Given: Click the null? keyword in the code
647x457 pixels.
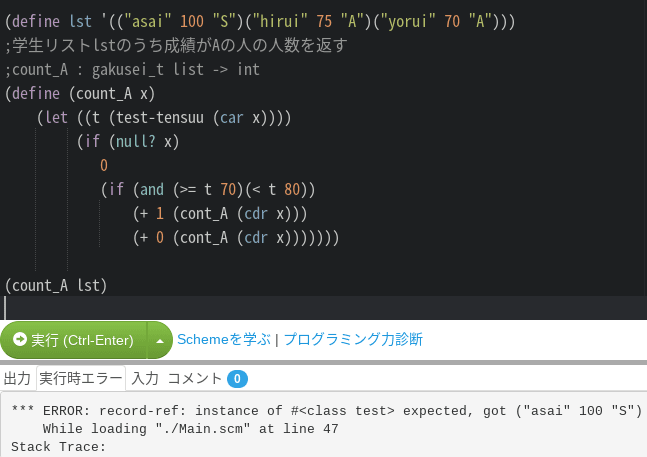Looking at the screenshot, I should click(136, 141).
